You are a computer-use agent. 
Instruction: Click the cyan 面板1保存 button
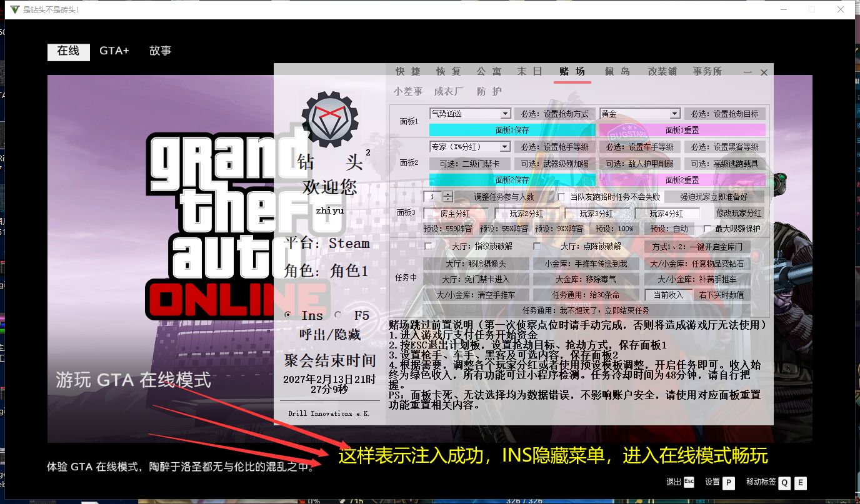(x=512, y=130)
